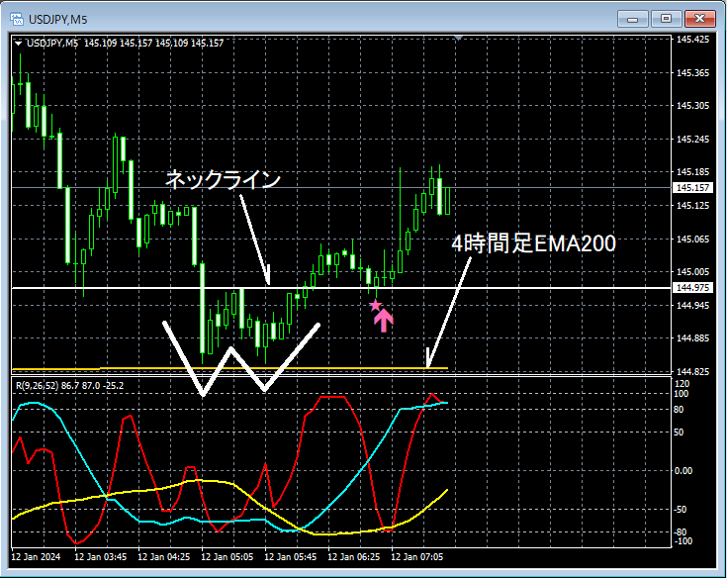
Task: Expand the chart symbol dropdown triangle
Action: (18, 44)
